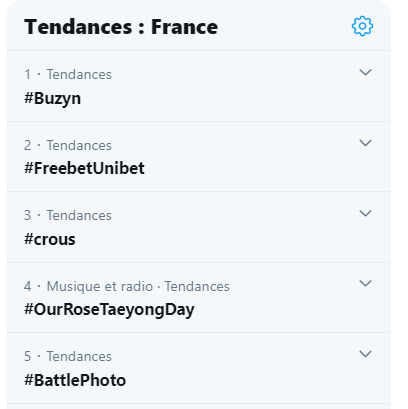Click rank number 4 before Musique et radio

click(27, 286)
